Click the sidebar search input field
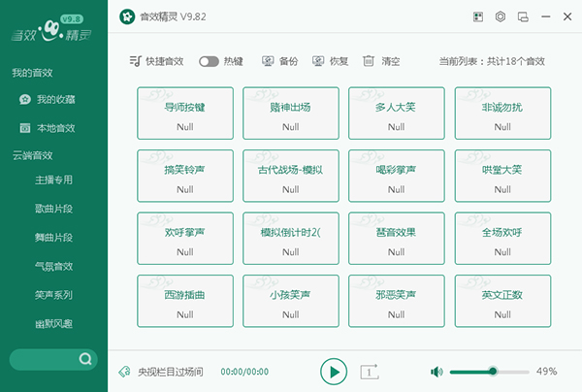Image resolution: width=582 pixels, height=392 pixels. tap(44, 360)
